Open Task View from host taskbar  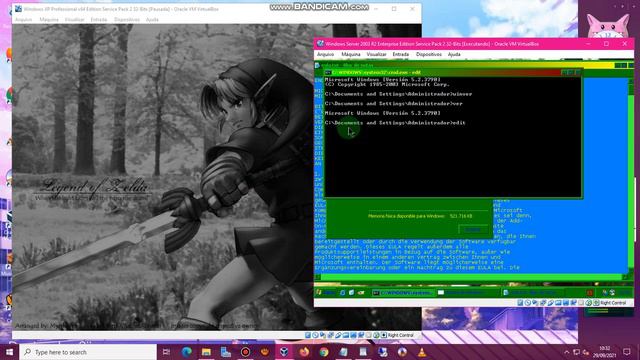click(x=166, y=352)
